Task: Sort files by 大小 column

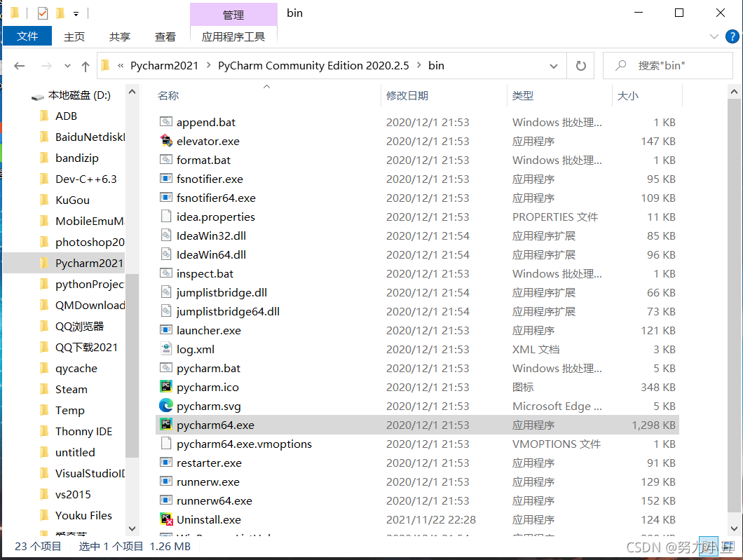Action: tap(628, 96)
